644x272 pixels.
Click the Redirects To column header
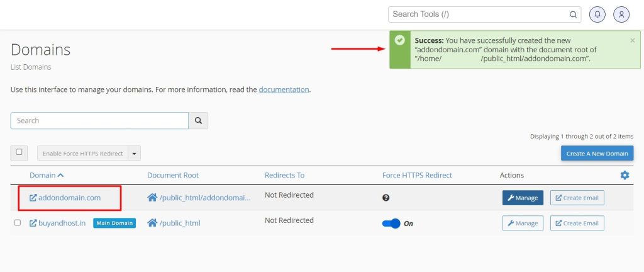[x=284, y=175]
